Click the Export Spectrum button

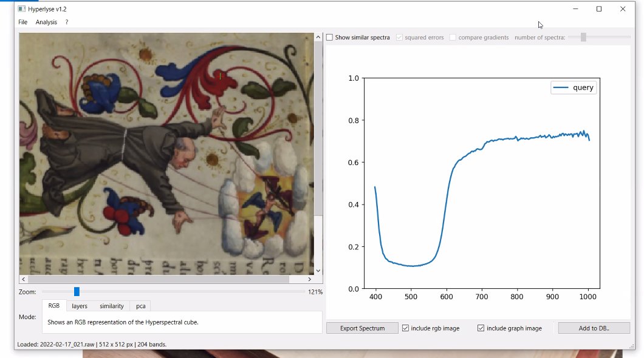(362, 328)
